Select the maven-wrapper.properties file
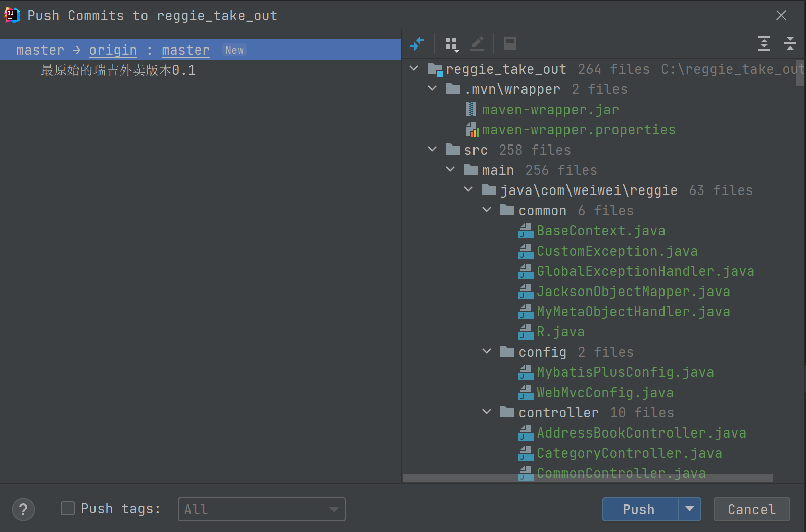 pos(579,130)
